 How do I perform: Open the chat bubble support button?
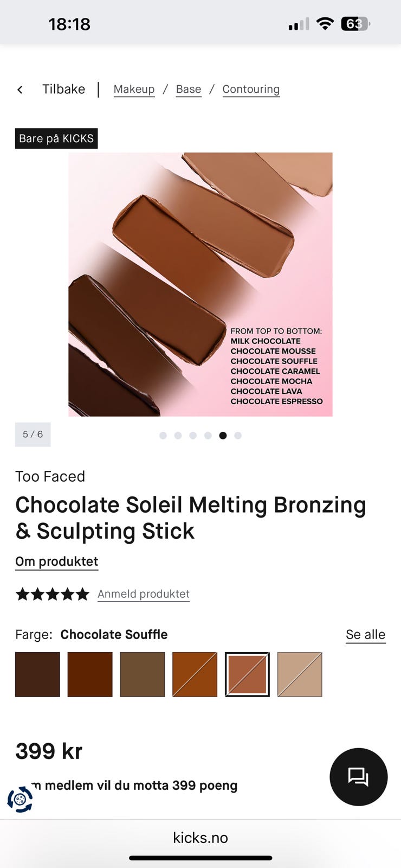click(x=358, y=776)
